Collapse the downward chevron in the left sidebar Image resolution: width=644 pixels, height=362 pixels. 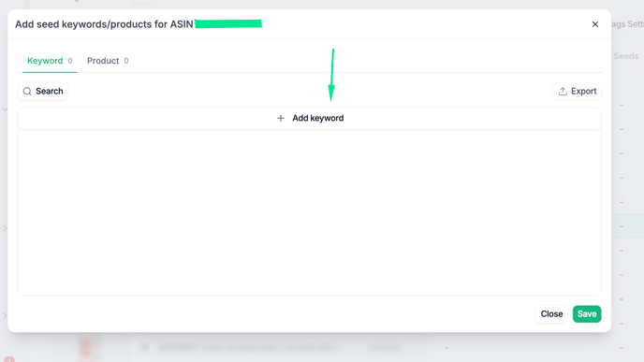tap(5, 109)
